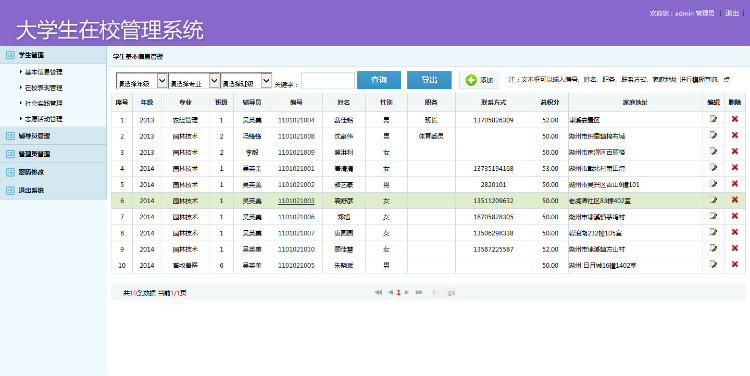Delete the student record numbered 1101021001

click(735, 167)
